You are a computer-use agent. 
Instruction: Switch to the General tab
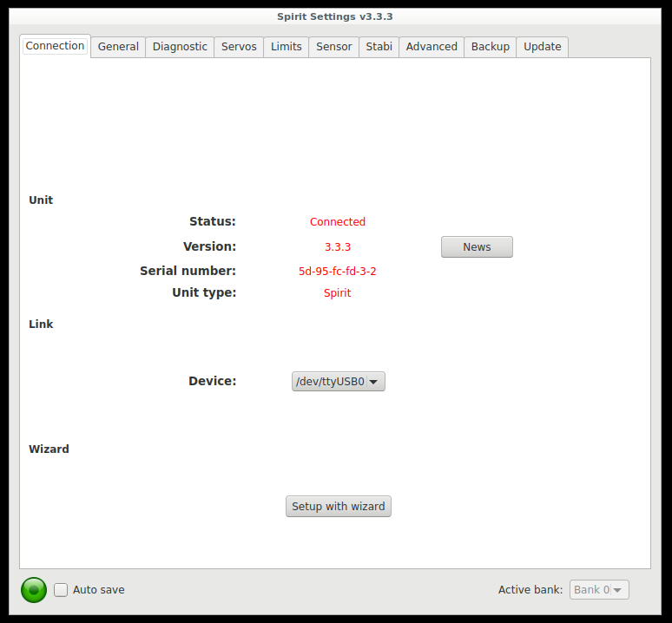pyautogui.click(x=118, y=47)
